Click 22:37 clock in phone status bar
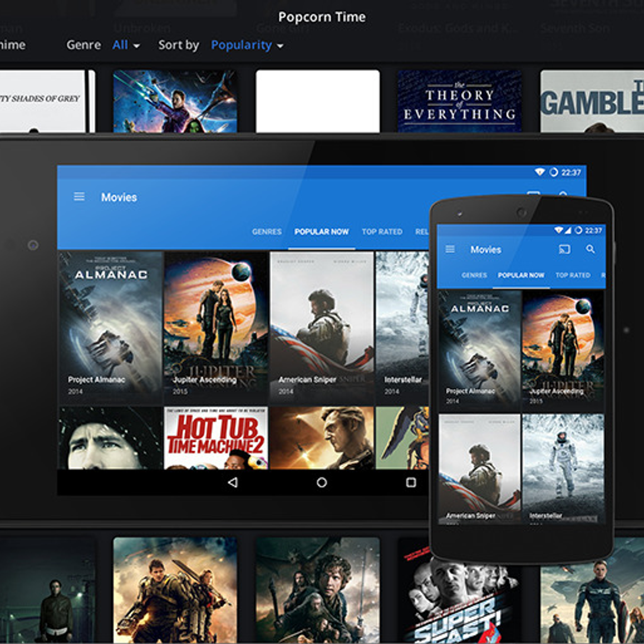Image resolution: width=644 pixels, height=644 pixels. [594, 230]
